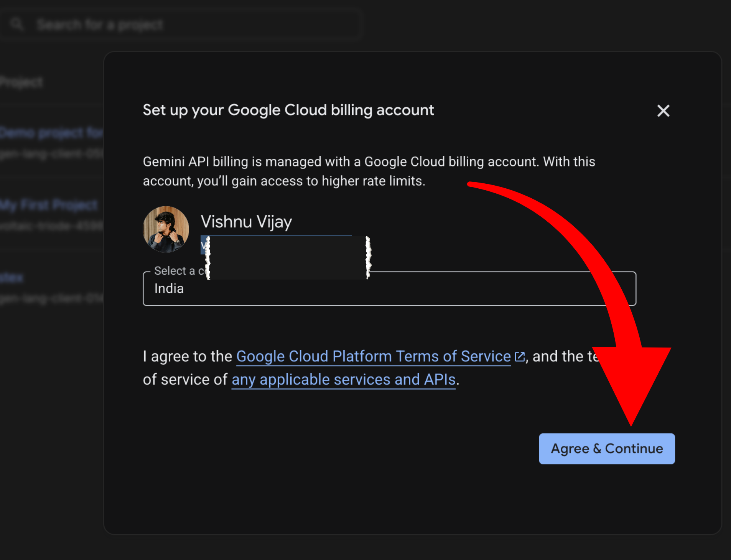Click the Agree & Continue button
The height and width of the screenshot is (560, 731).
[x=607, y=448]
